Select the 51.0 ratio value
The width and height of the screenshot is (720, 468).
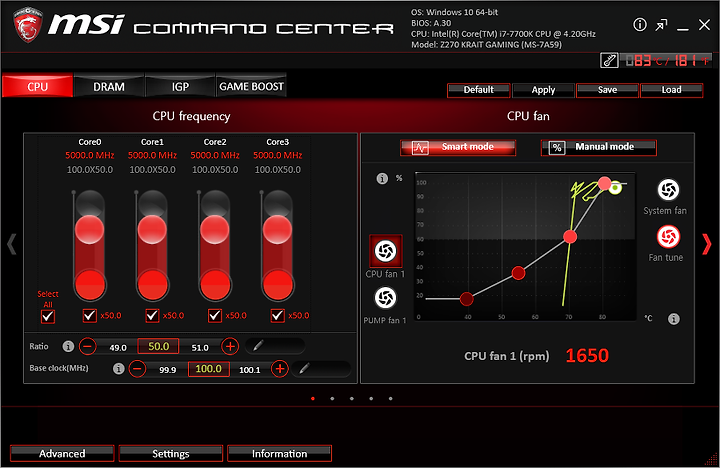[200, 348]
